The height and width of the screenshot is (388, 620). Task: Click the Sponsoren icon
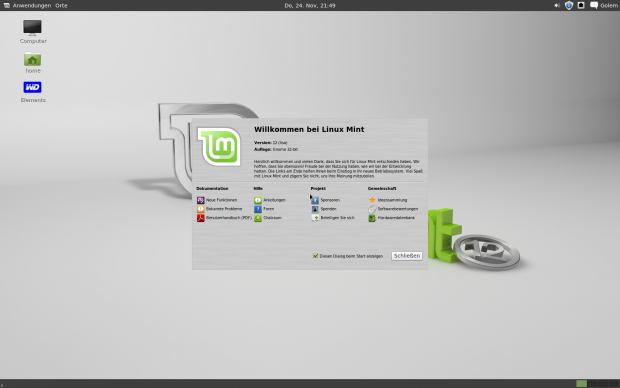point(315,200)
